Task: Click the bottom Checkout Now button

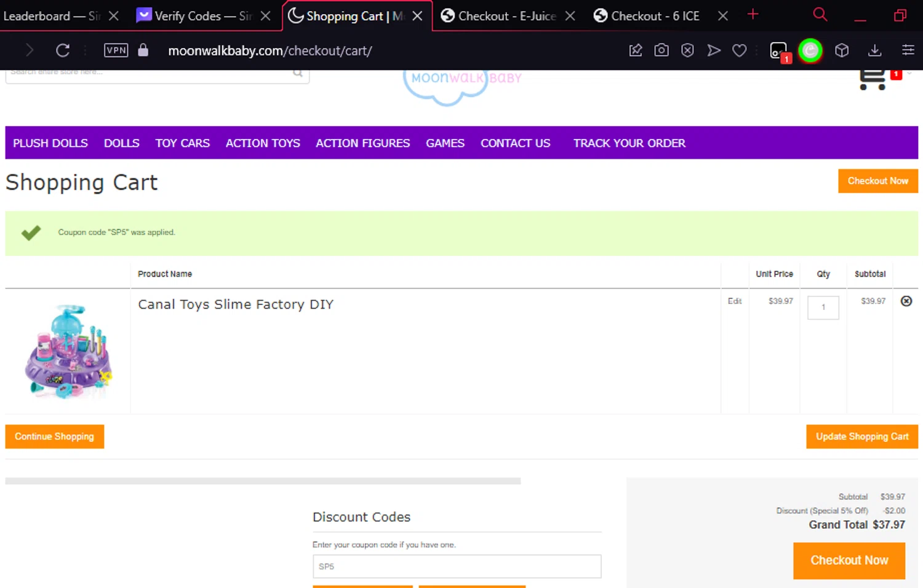Action: 849,560
